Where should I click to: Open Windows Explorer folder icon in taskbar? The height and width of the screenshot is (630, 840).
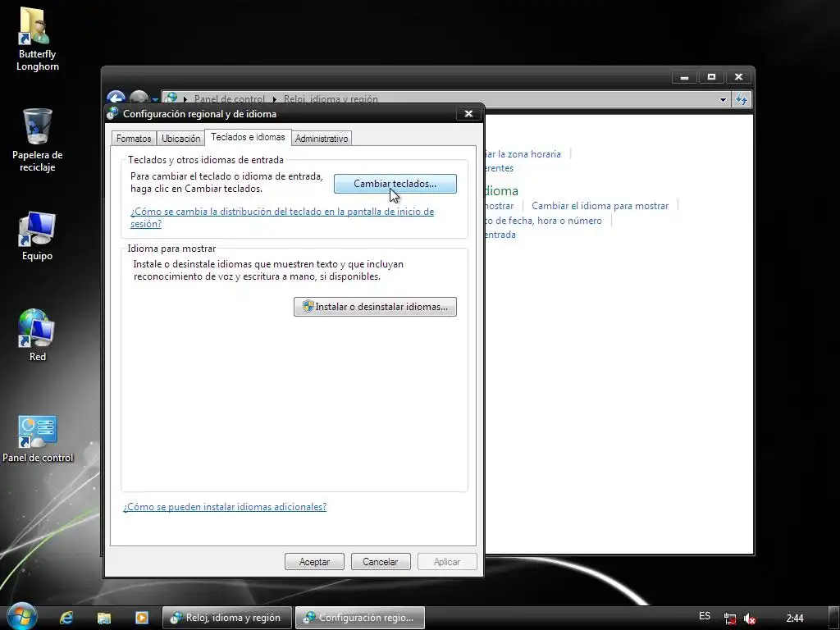(104, 618)
